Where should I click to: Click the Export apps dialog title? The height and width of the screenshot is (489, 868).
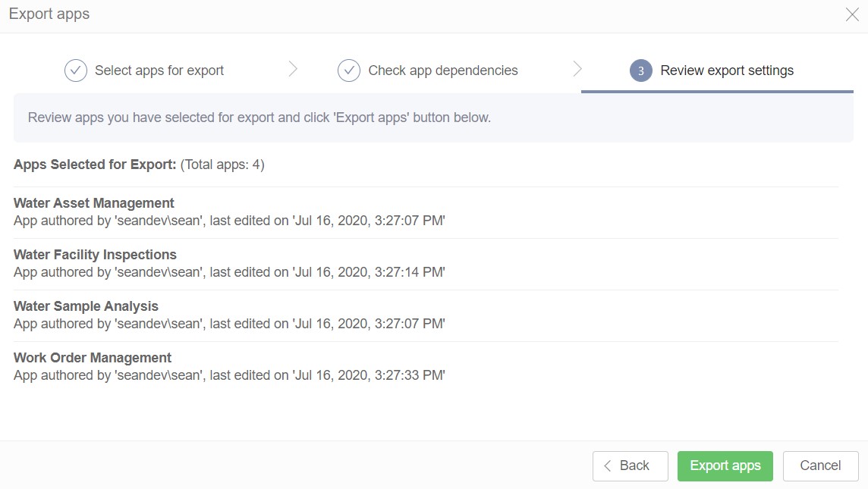[49, 14]
